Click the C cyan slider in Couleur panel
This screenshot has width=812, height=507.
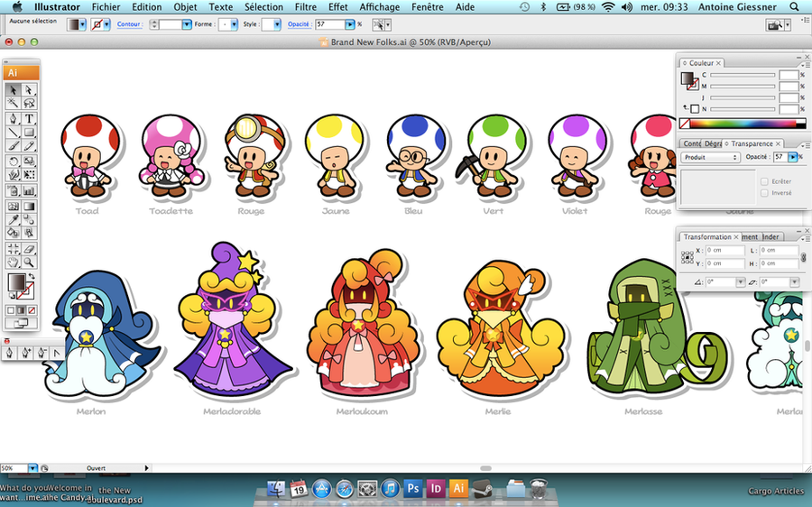743,75
